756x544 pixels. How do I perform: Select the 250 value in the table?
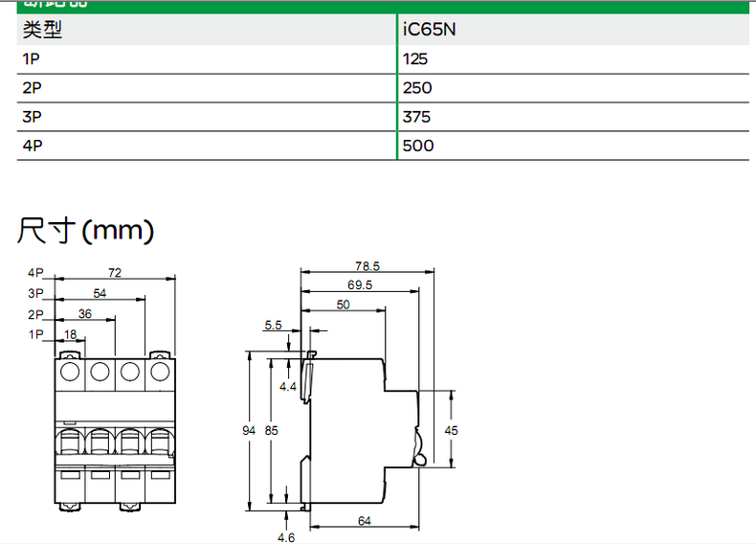(x=418, y=87)
